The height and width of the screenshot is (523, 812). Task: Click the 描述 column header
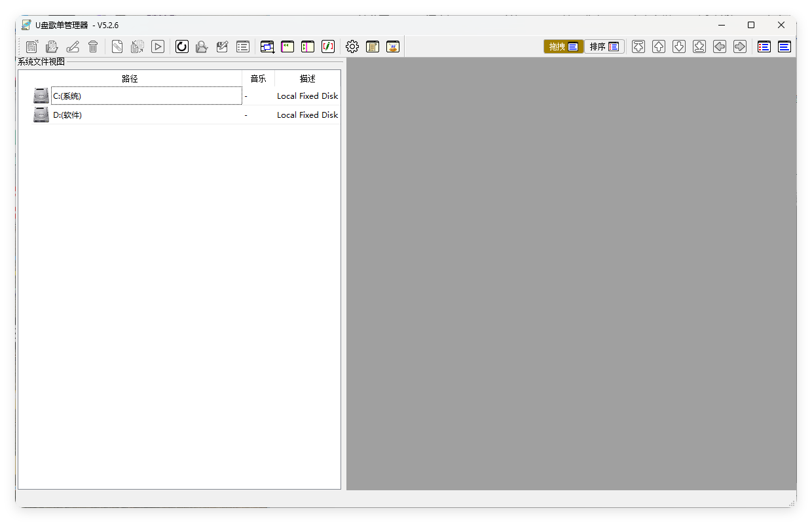point(307,79)
